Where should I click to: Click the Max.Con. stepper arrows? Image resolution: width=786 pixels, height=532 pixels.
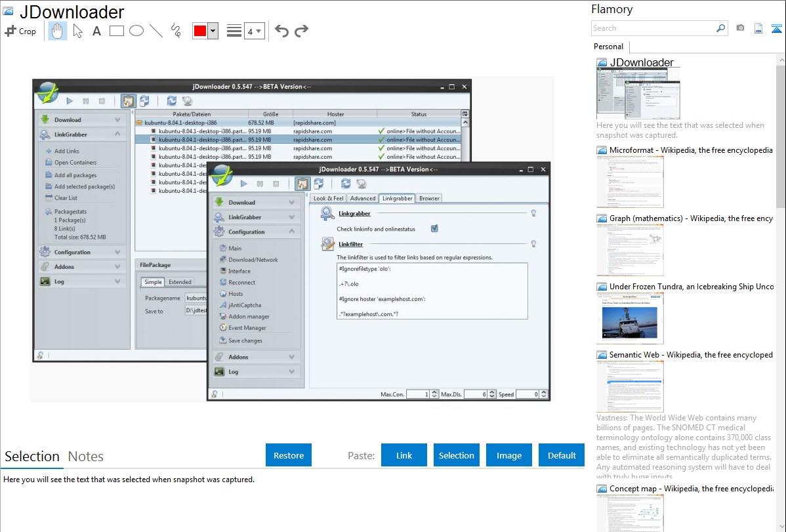pyautogui.click(x=434, y=394)
